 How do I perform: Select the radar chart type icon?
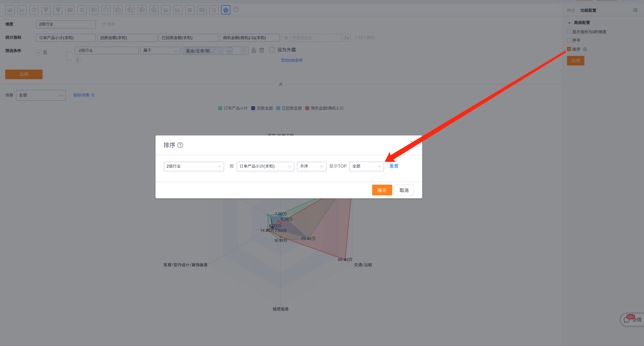click(226, 10)
